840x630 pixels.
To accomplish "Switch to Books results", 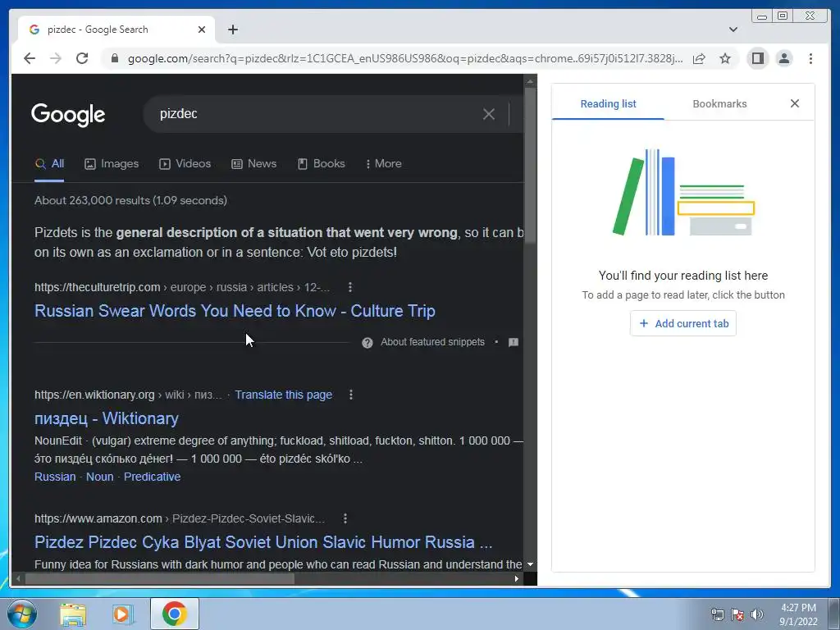I will point(322,164).
